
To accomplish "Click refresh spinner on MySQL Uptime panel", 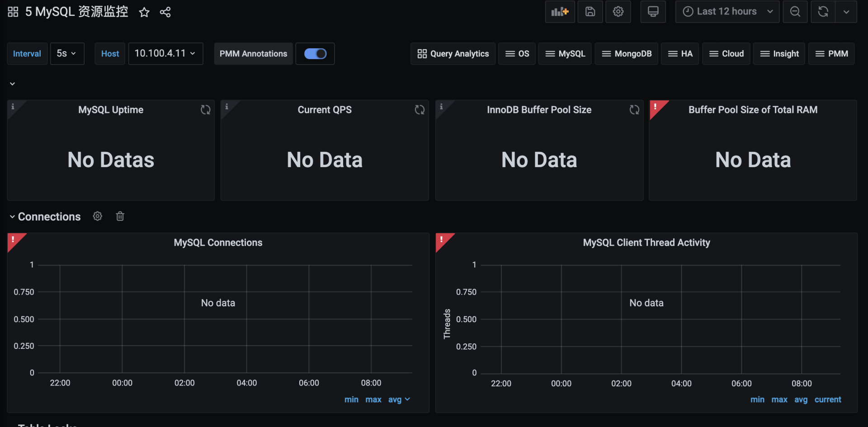I will tap(206, 110).
